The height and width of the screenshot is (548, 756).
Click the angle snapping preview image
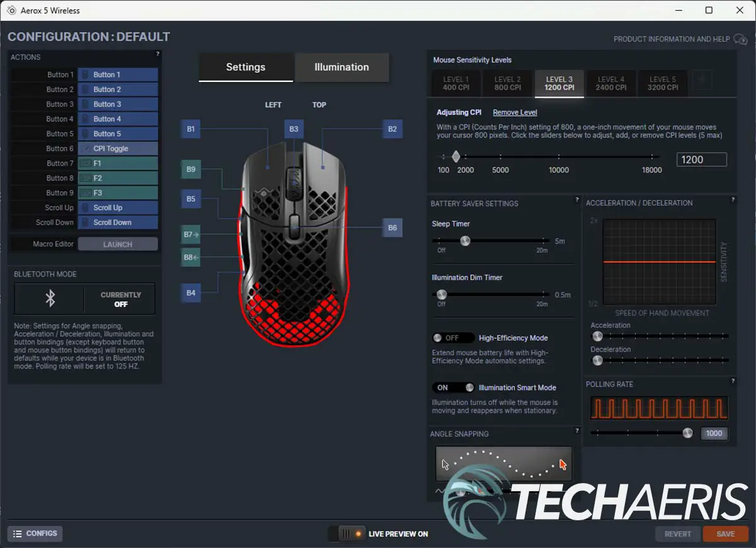(x=504, y=465)
